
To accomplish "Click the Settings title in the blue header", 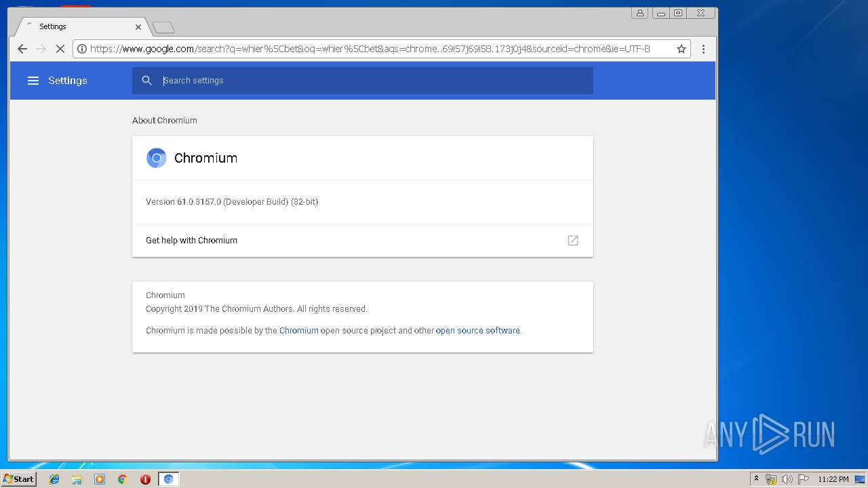I will tap(68, 81).
